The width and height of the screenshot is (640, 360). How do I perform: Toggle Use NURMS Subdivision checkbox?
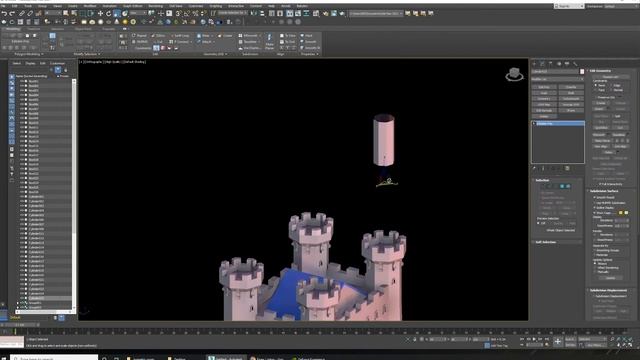[x=595, y=202]
